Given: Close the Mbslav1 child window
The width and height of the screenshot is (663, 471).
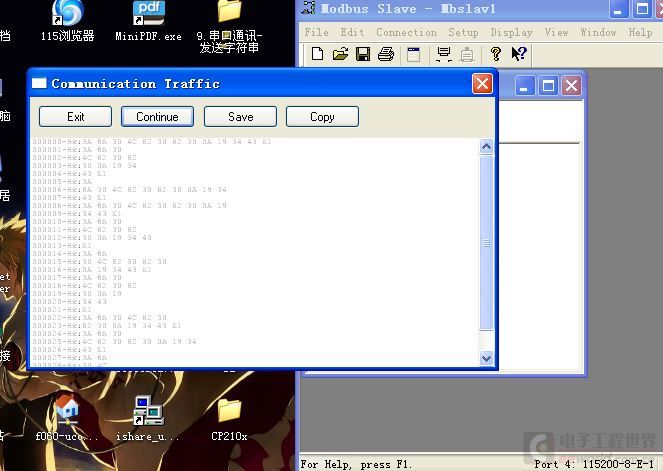Looking at the screenshot, I should coord(571,86).
